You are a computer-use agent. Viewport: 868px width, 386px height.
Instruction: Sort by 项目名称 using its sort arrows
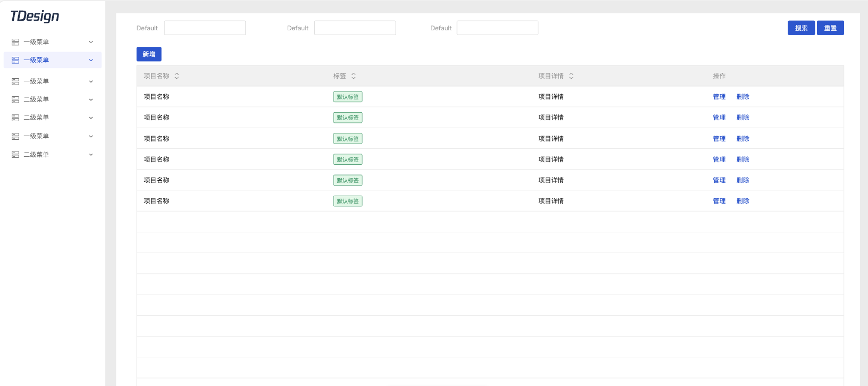(177, 76)
